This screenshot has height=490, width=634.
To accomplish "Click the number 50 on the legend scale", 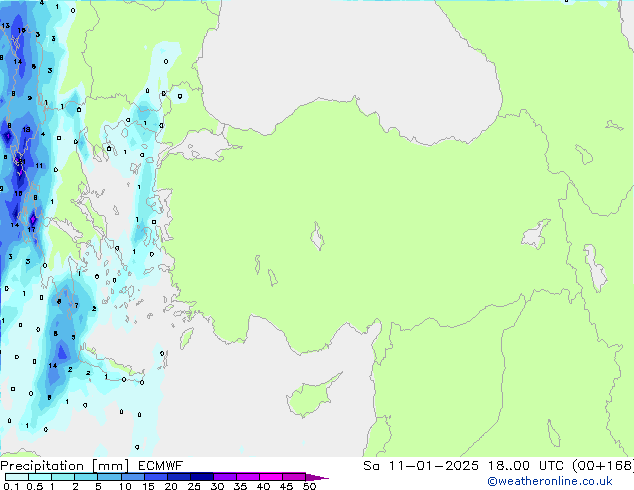I will point(309,486).
